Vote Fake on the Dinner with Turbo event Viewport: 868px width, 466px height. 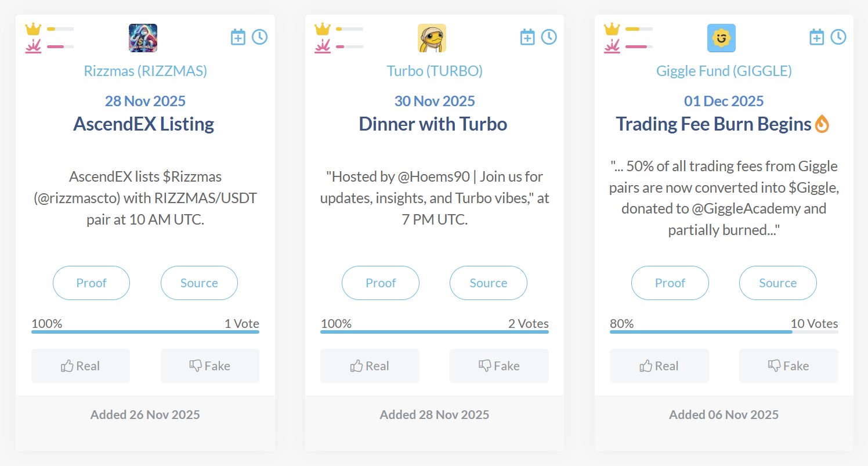(499, 366)
